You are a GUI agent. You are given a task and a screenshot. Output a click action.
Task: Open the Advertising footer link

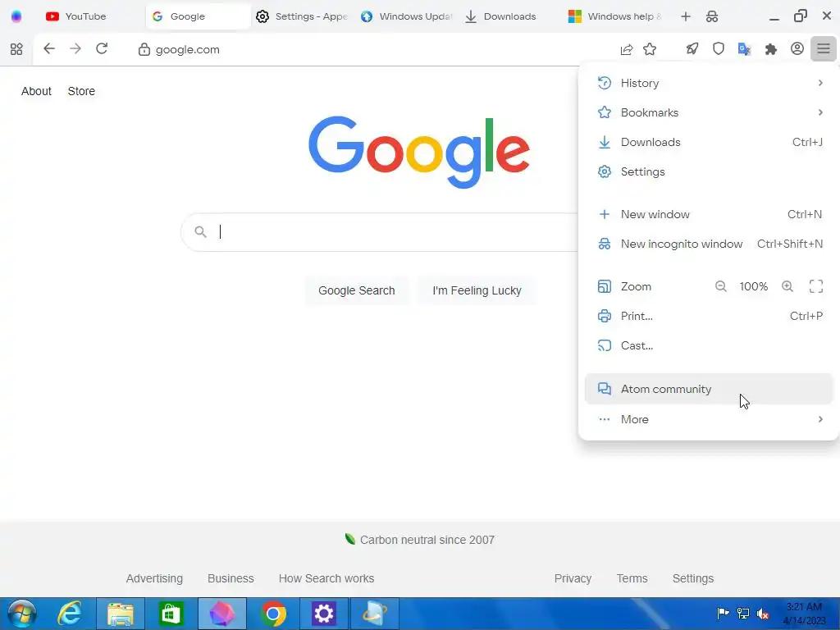pos(154,578)
